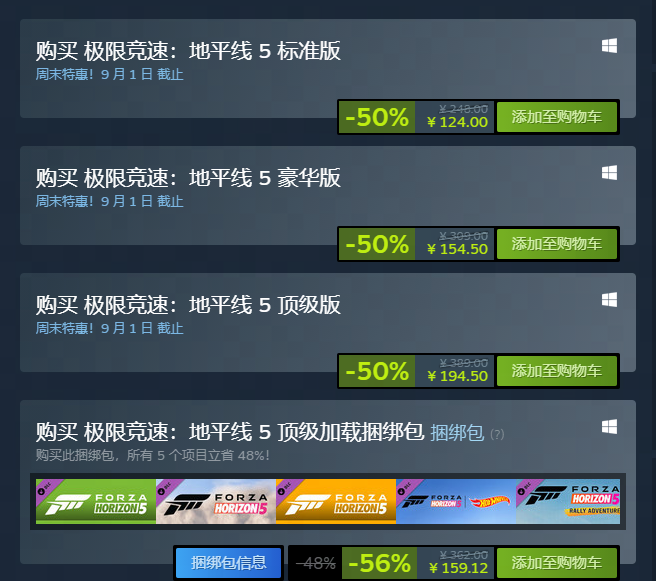Open the green Forza Horizon 5 thumbnail
The width and height of the screenshot is (656, 581).
pos(96,502)
